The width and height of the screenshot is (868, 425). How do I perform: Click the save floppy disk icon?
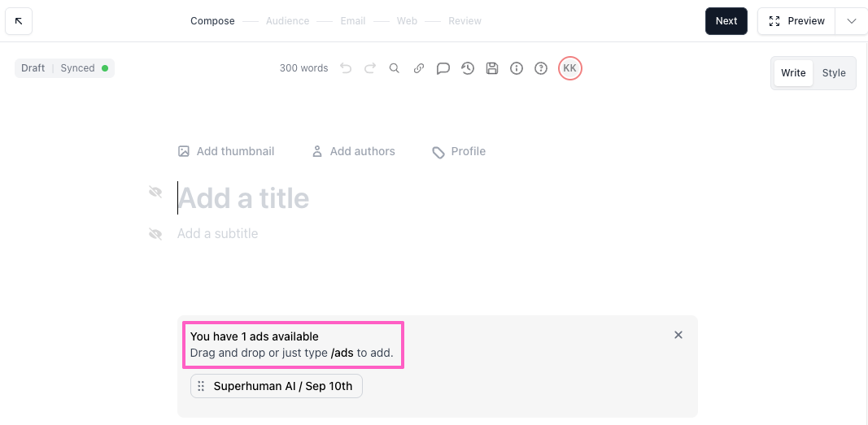point(492,68)
